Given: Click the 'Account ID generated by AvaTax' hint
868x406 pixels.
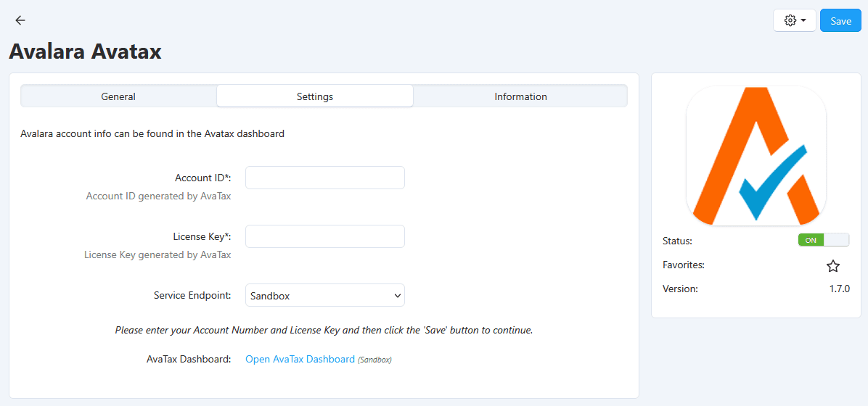Looking at the screenshot, I should tap(158, 196).
